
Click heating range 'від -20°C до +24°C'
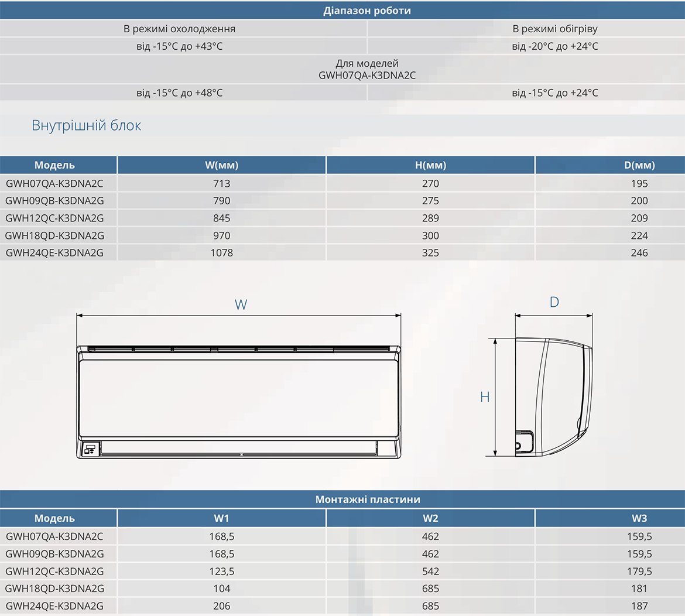coord(555,46)
